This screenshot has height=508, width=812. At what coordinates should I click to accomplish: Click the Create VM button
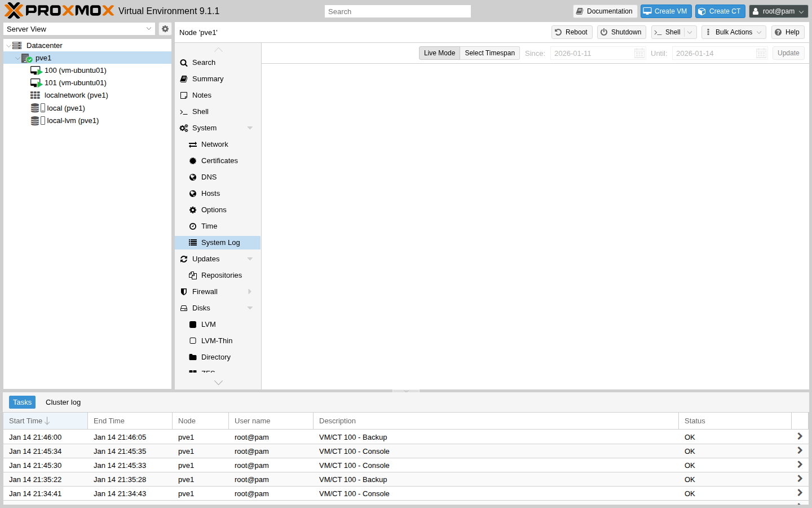[x=666, y=11]
